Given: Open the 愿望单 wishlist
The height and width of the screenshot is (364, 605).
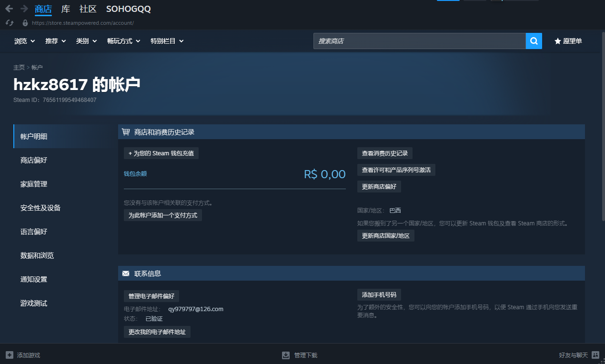Looking at the screenshot, I should [568, 41].
